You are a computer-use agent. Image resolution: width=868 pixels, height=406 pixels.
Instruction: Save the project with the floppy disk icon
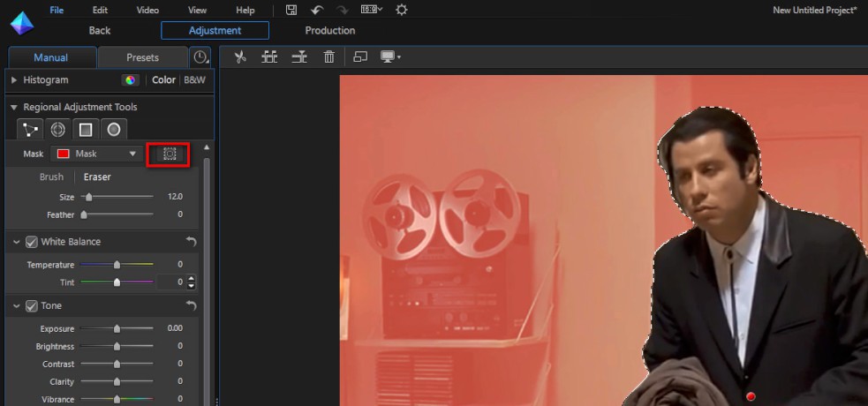click(x=291, y=10)
